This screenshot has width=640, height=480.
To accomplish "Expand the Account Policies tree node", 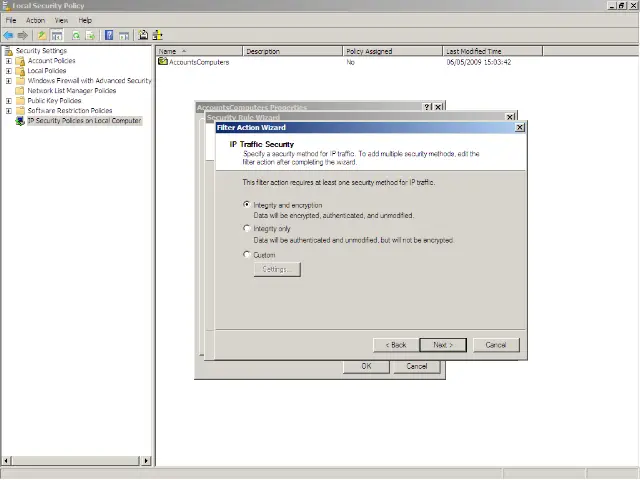I will [x=9, y=61].
